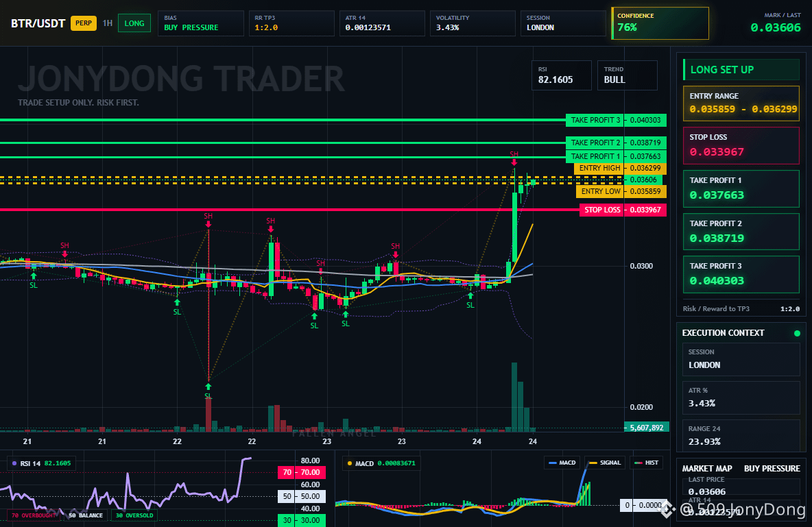Click the green status dot in Execution Context
This screenshot has width=812, height=527.
tap(797, 333)
